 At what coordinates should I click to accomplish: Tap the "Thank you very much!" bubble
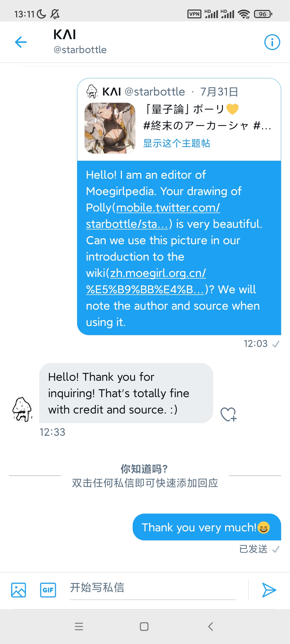[206, 527]
